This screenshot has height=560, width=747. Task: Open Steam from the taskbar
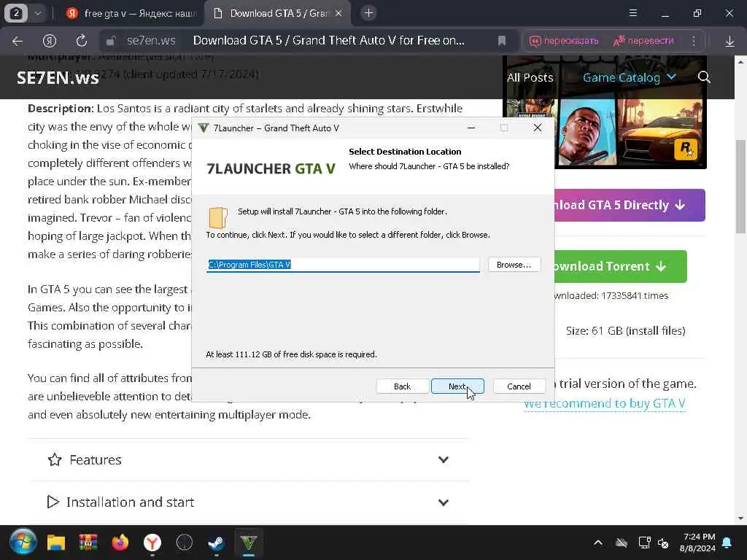(216, 542)
